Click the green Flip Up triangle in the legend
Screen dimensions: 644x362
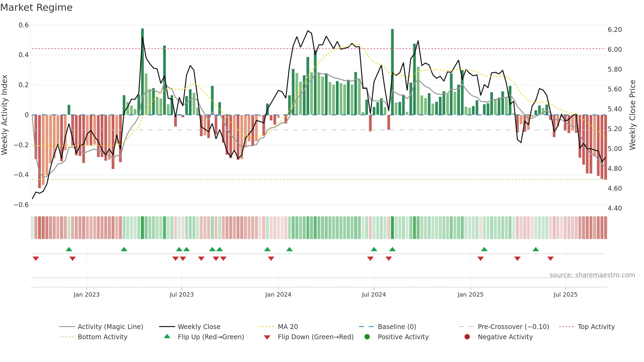pyautogui.click(x=167, y=336)
